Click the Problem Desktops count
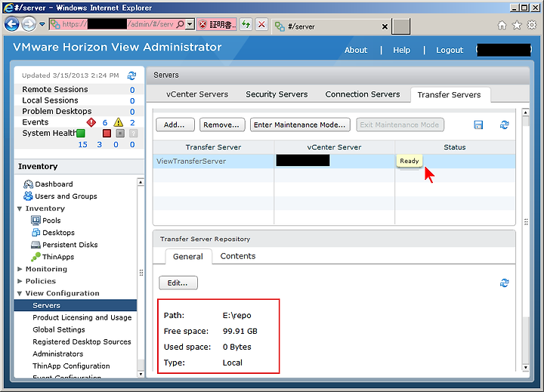544x392 pixels. [x=132, y=112]
